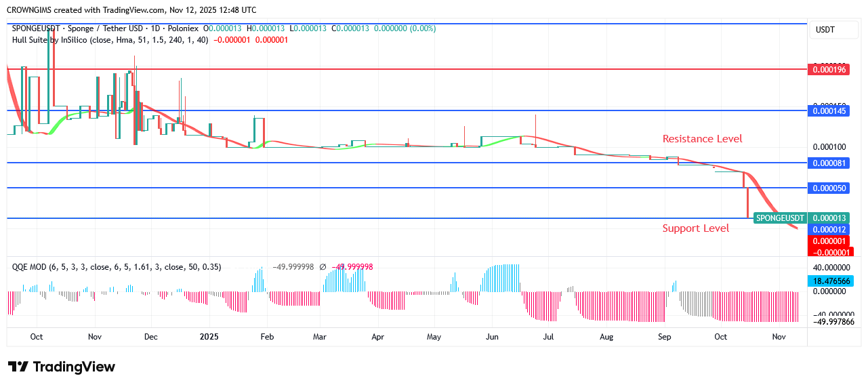The width and height of the screenshot is (868, 387).
Task: Select the blue 0.000145 price level label
Action: point(829,110)
